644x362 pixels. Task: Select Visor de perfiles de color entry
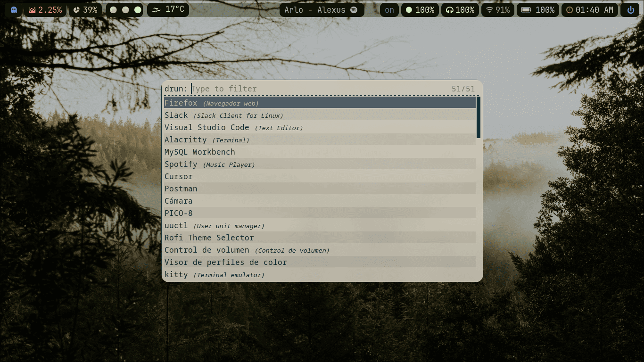tap(320, 262)
